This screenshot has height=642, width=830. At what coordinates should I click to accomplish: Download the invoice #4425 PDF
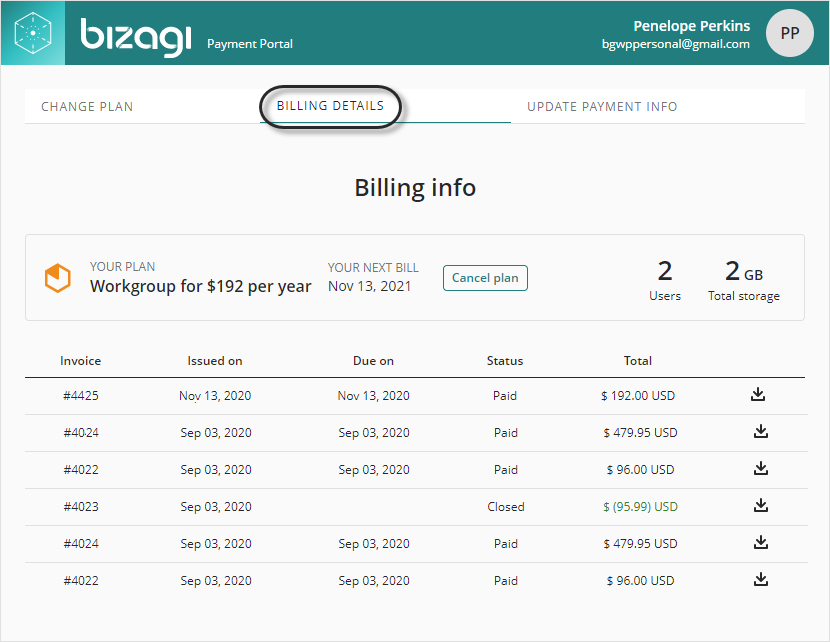(761, 394)
